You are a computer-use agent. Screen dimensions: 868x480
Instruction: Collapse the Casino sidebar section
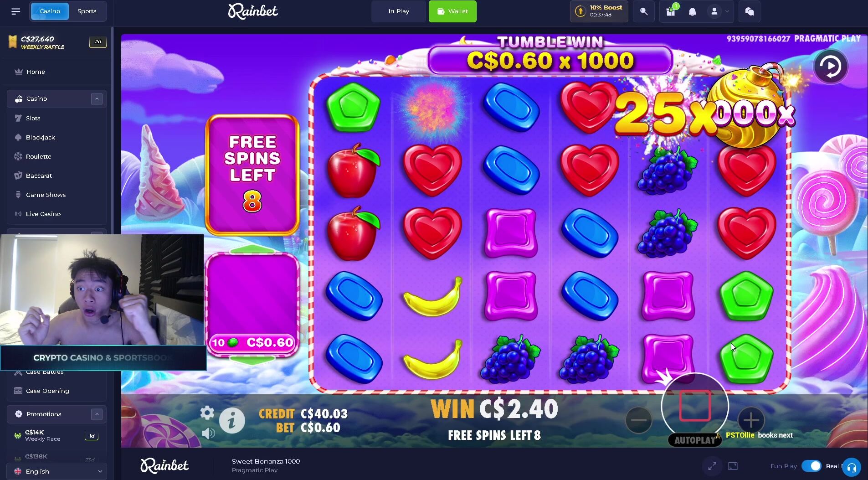click(97, 99)
